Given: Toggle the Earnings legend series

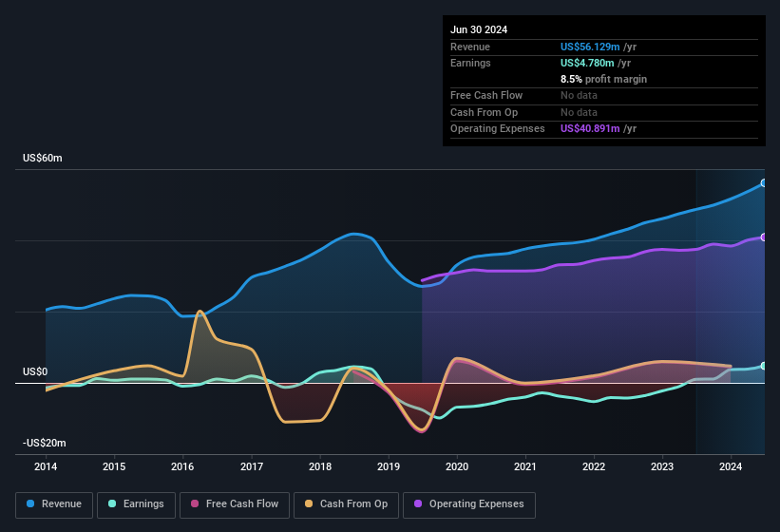Looking at the screenshot, I should coord(135,504).
